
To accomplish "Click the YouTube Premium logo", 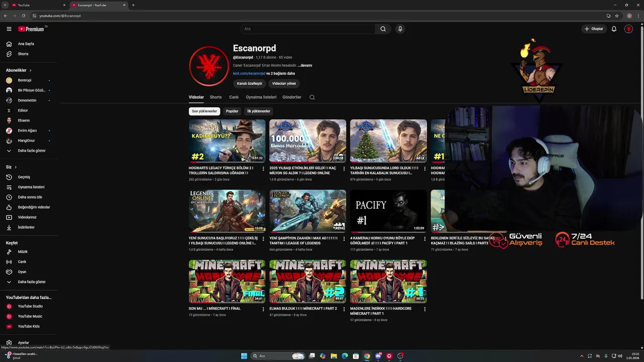I will tap(32, 29).
